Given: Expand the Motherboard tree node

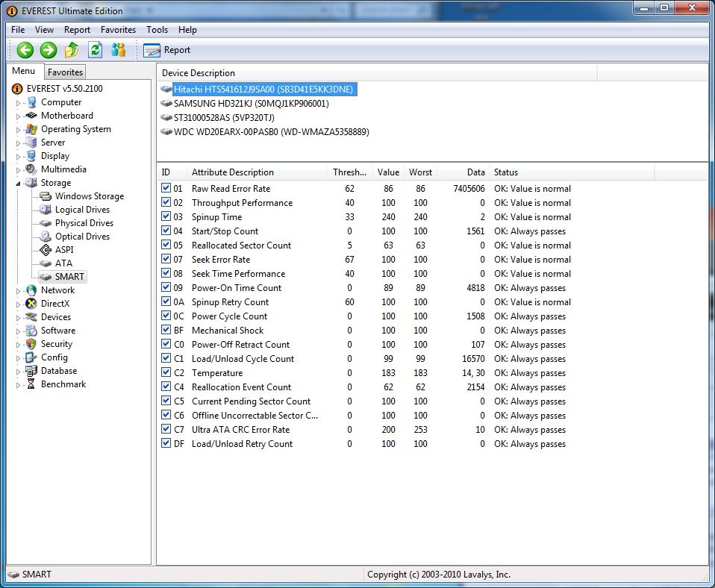Looking at the screenshot, I should tap(18, 116).
